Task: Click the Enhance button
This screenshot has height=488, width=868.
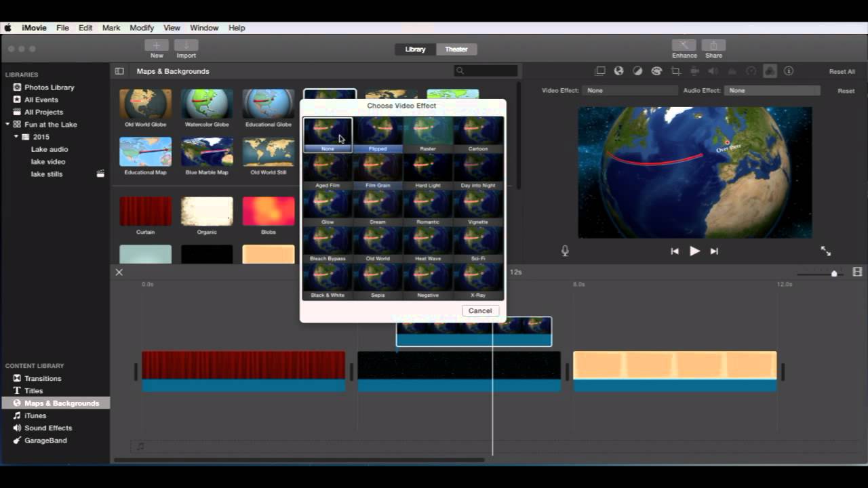Action: coord(684,49)
